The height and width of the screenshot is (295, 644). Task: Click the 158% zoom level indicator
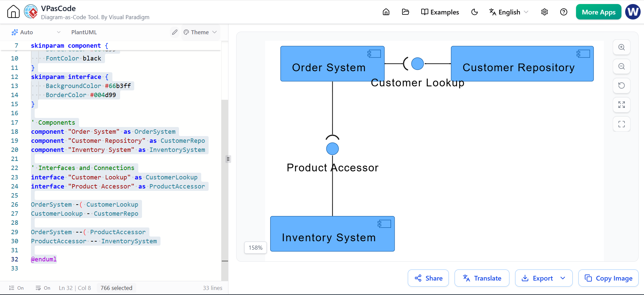(255, 248)
